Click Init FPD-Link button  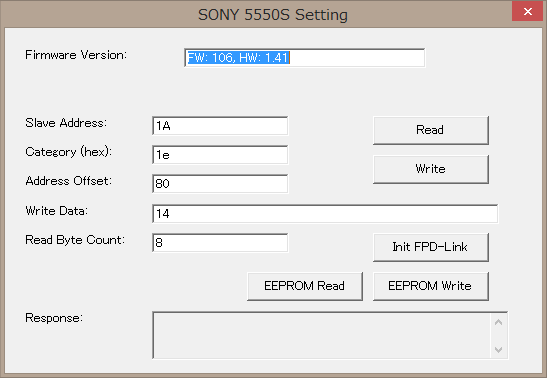coord(431,247)
